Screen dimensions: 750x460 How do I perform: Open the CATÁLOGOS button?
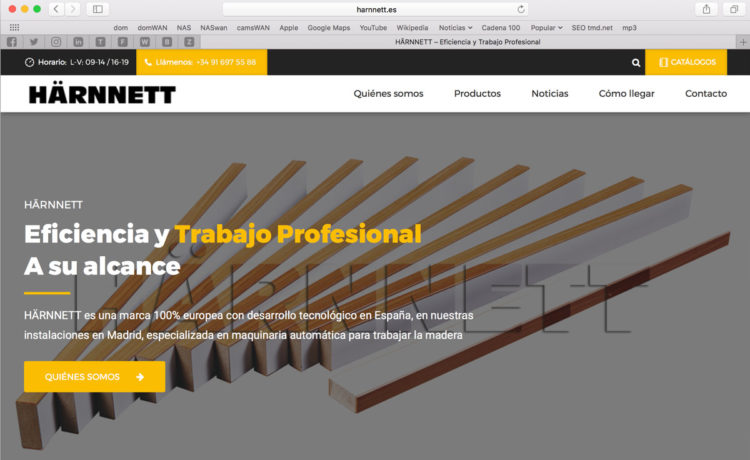686,62
